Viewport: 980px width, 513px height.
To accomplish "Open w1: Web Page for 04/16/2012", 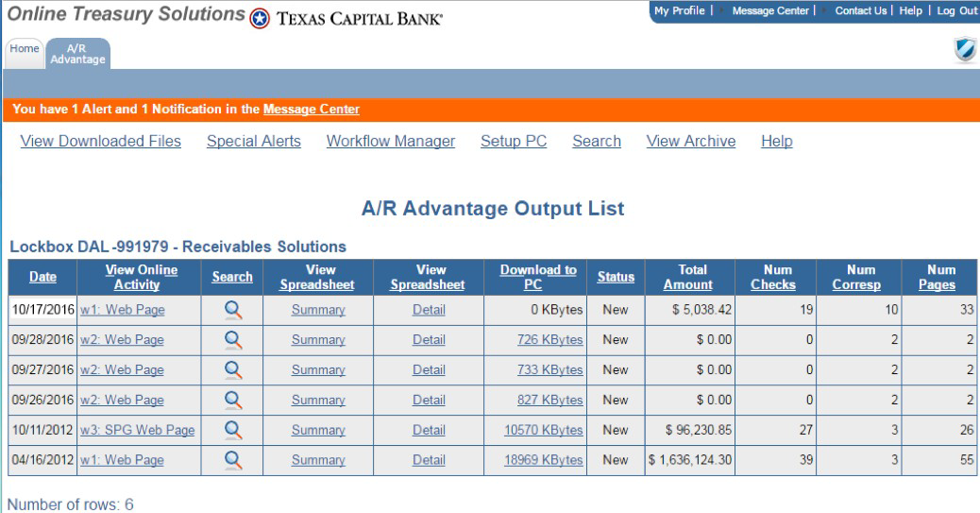I will [x=122, y=460].
